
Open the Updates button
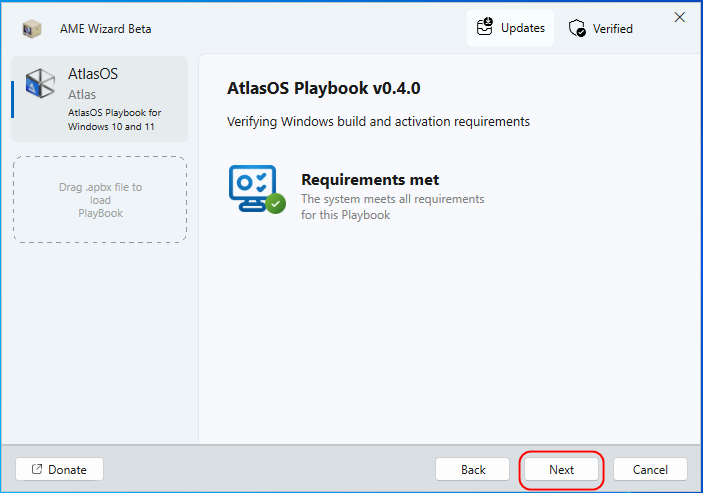510,28
